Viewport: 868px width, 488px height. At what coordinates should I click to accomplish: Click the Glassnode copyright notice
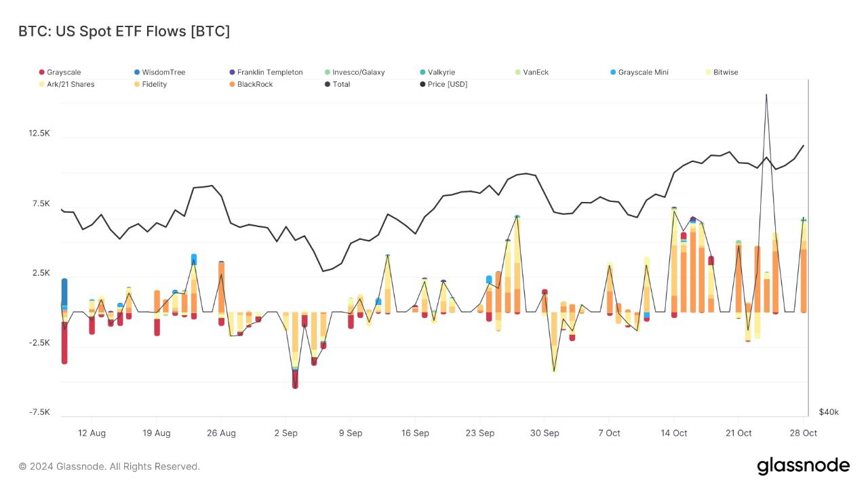[x=109, y=466]
